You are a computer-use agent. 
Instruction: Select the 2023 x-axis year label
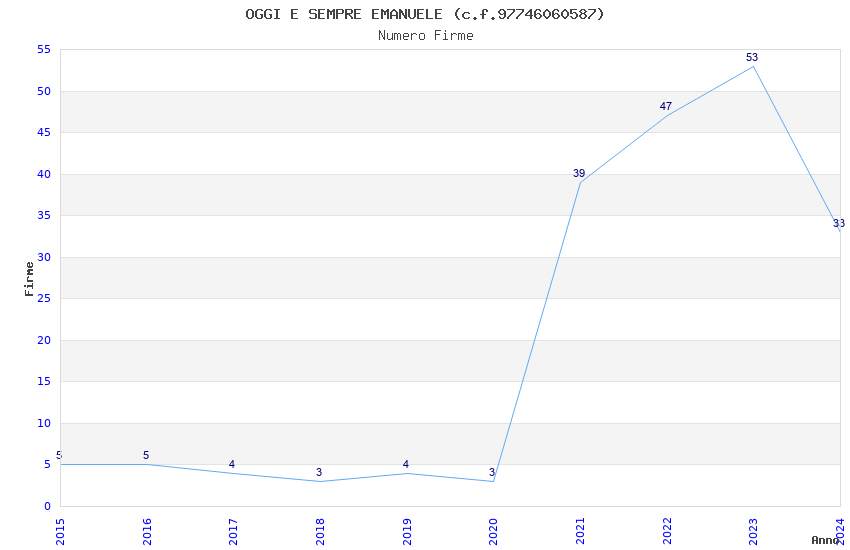753,532
